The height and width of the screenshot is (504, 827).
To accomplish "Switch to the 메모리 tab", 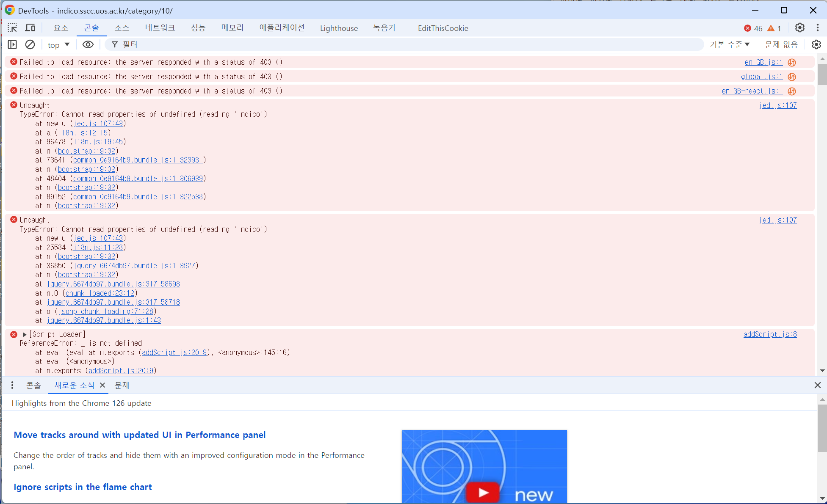I will click(232, 28).
